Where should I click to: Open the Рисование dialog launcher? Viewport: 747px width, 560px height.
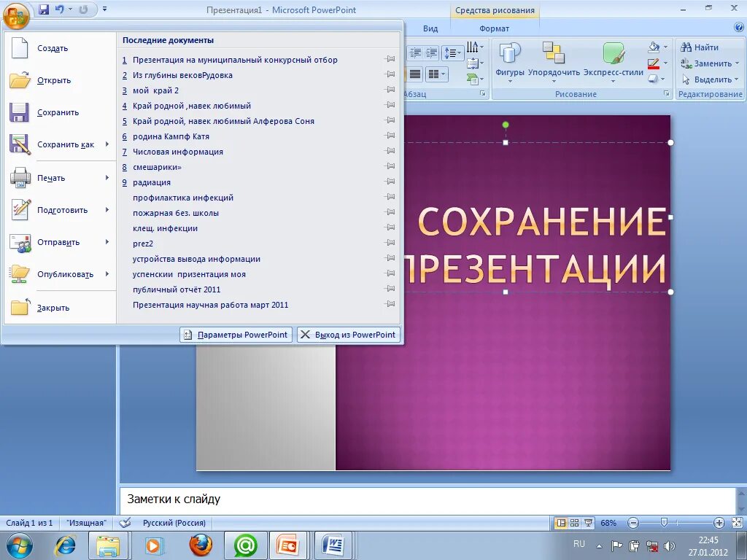pos(667,94)
